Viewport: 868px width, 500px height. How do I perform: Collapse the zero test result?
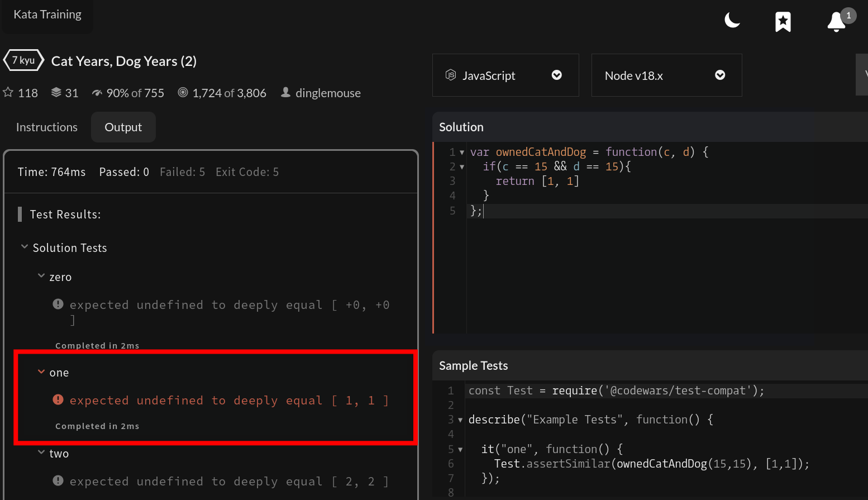(41, 275)
